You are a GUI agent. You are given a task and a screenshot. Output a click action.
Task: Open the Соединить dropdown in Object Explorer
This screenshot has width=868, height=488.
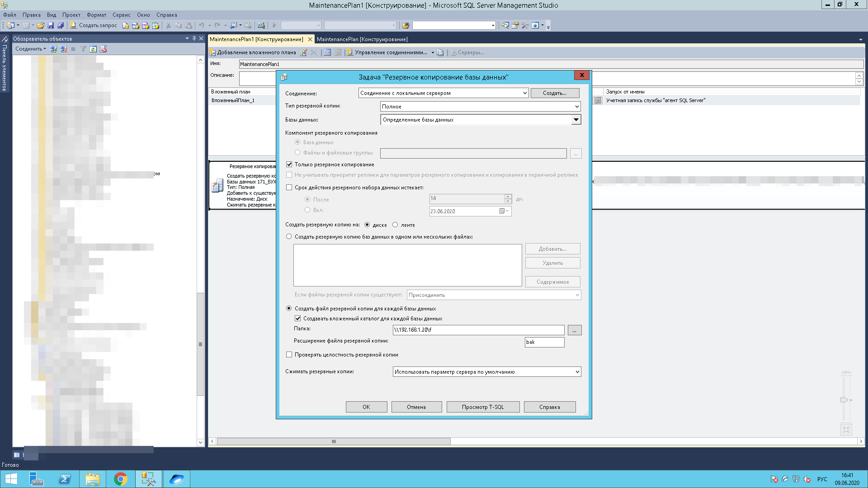click(30, 49)
